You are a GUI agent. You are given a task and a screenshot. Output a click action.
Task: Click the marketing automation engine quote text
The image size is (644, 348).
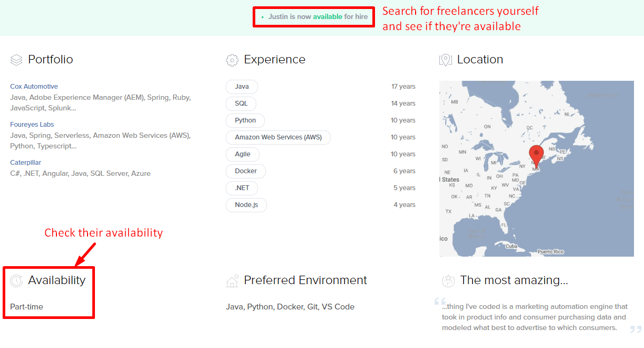[535, 317]
